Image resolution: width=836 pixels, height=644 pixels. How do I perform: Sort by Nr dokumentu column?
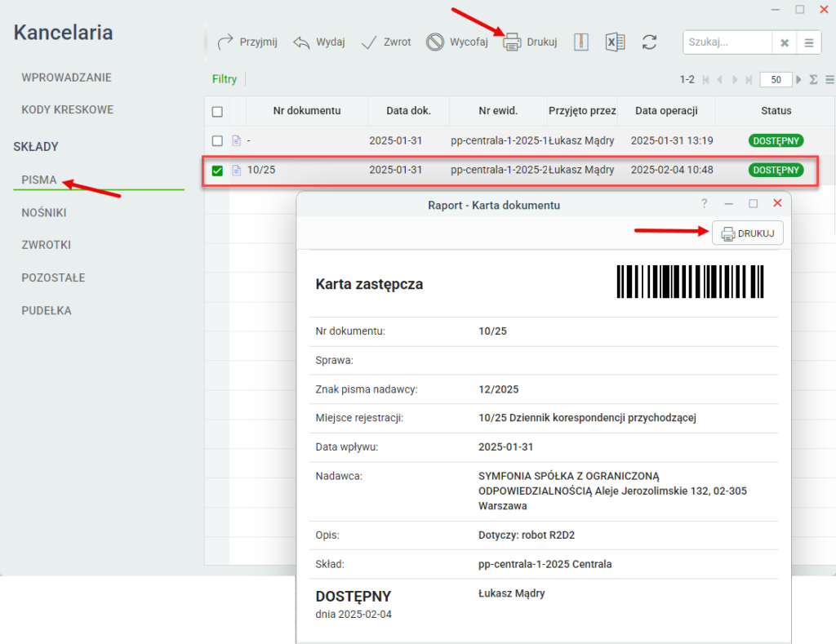(307, 111)
